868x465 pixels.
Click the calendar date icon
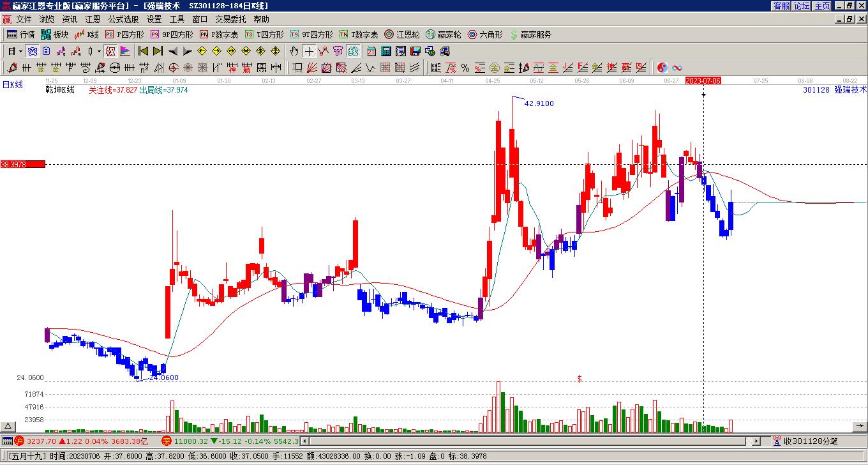pos(371,51)
